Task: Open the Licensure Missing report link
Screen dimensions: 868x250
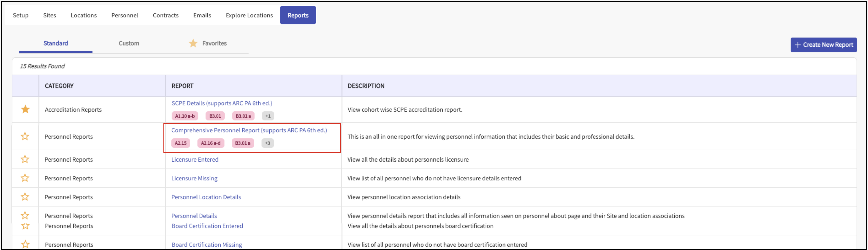Action: (x=194, y=178)
